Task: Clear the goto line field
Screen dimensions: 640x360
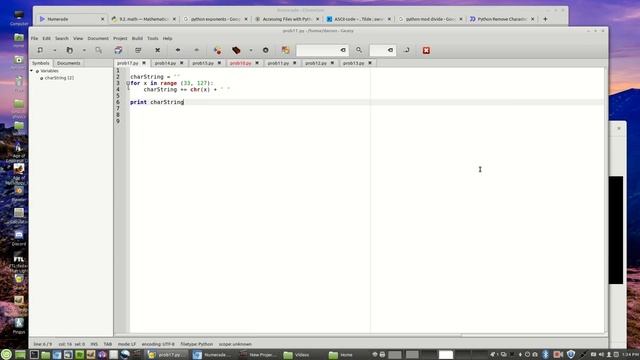Action: tap(391, 50)
